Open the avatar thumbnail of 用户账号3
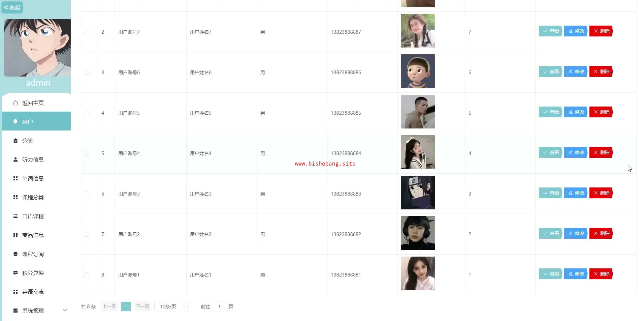 point(418,193)
